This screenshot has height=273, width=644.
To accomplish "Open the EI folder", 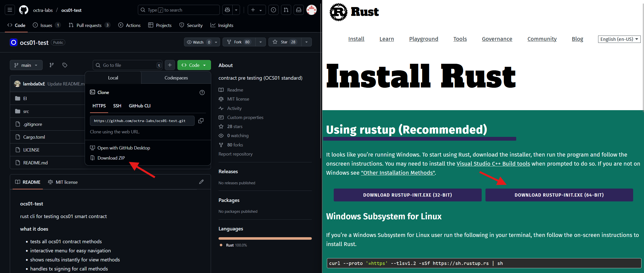I will [25, 98].
